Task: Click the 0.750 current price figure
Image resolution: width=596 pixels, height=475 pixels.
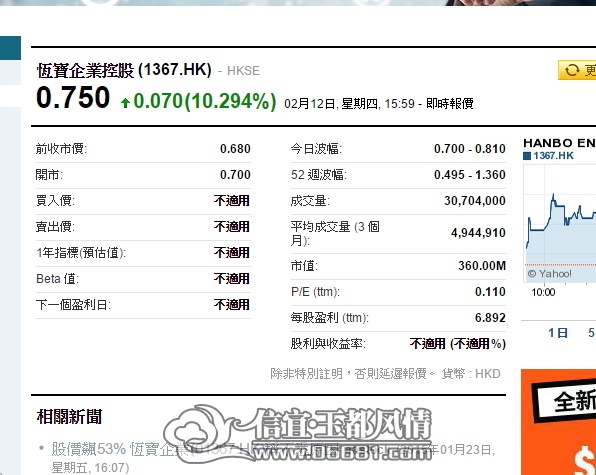Action: (73, 97)
